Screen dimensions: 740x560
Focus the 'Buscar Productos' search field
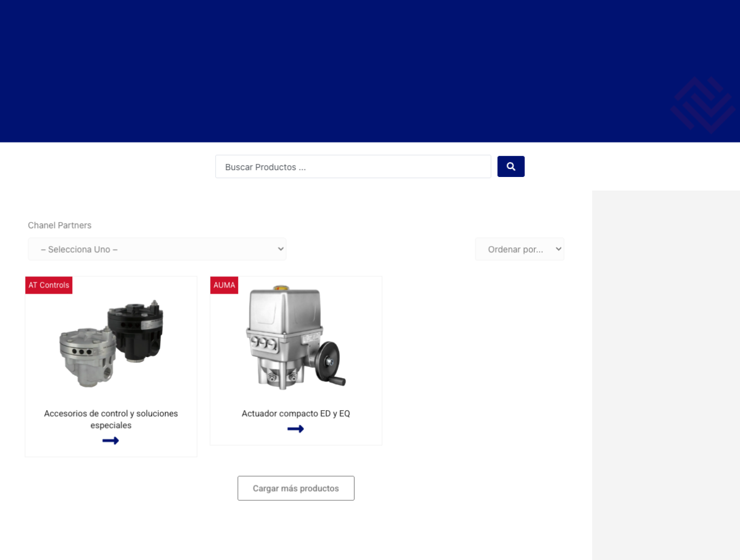(353, 167)
